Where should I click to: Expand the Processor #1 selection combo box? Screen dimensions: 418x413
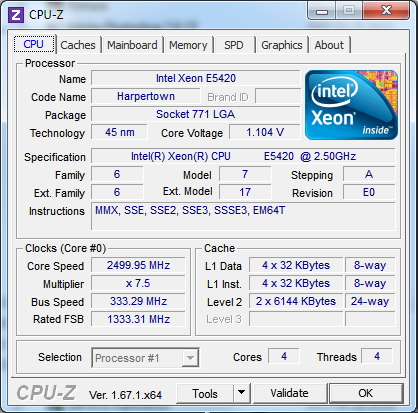click(x=145, y=358)
